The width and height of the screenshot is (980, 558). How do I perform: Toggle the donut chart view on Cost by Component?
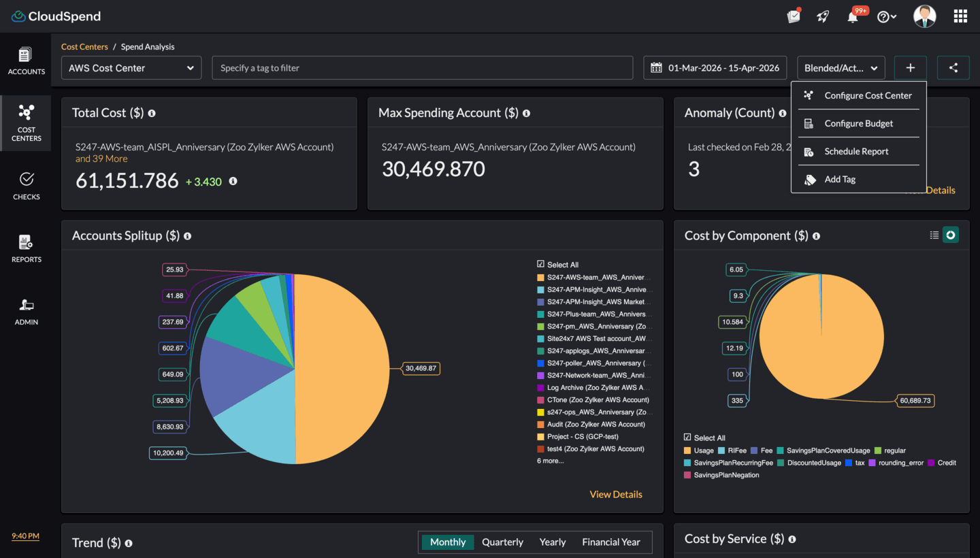click(x=950, y=234)
